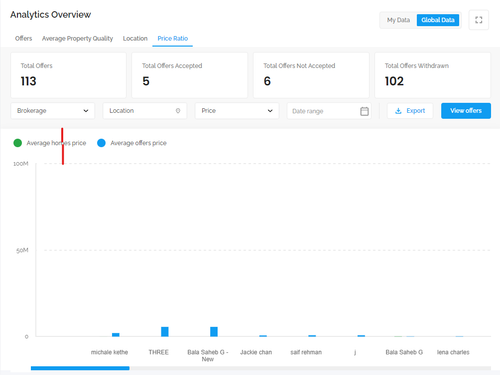Click the calendar icon in Date range
The image size is (500, 375).
click(364, 111)
